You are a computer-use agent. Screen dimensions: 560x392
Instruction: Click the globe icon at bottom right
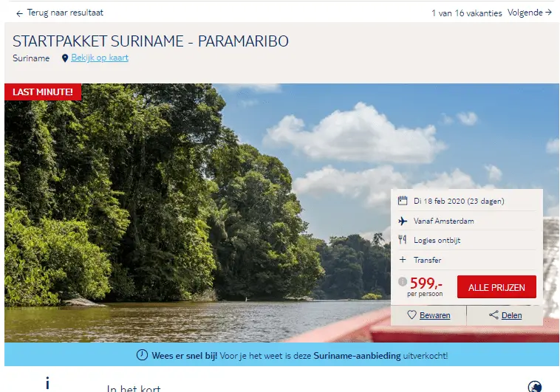click(535, 386)
